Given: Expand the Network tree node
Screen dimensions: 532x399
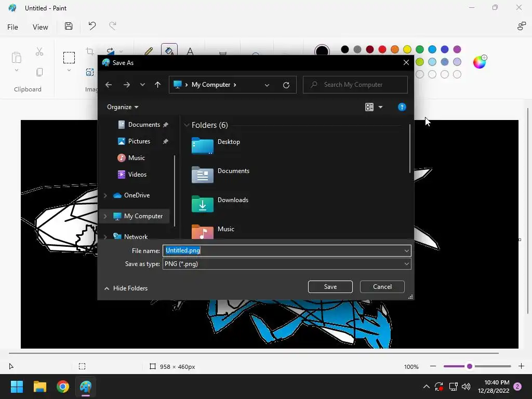Looking at the screenshot, I should click(x=105, y=237).
